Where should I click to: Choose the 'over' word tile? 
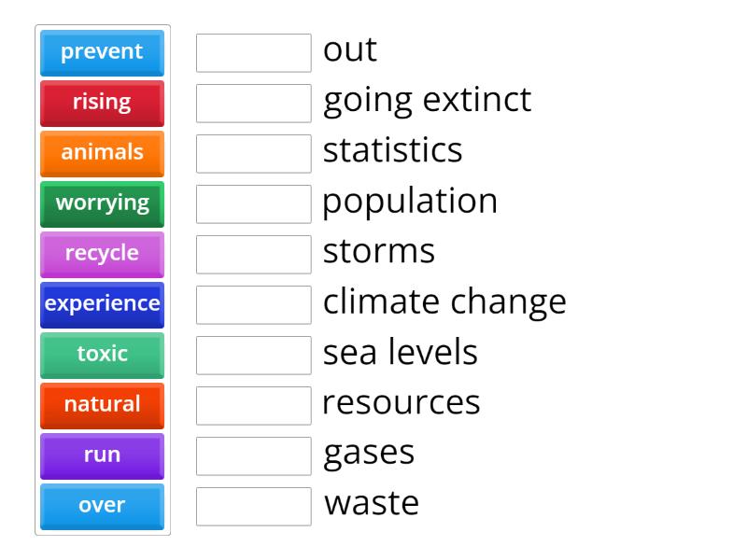point(102,506)
